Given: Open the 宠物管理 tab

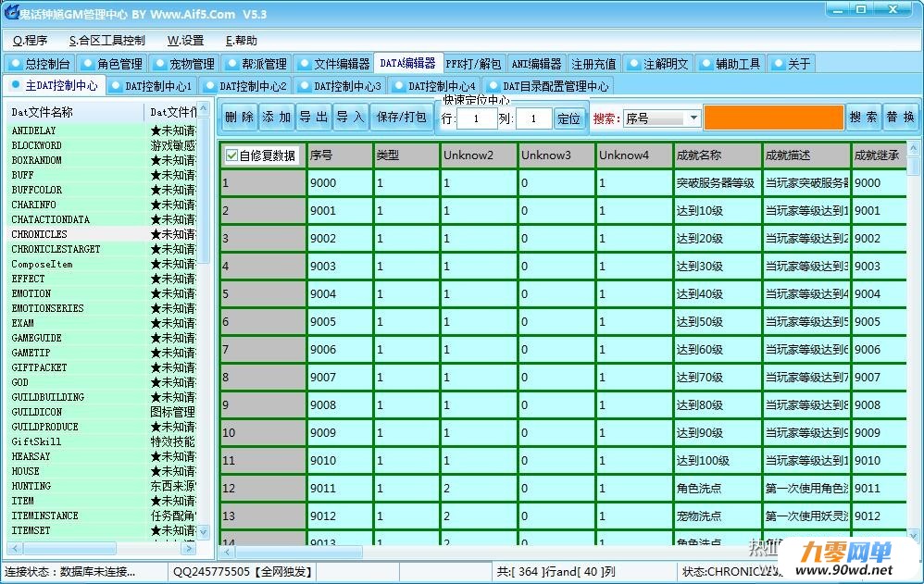Looking at the screenshot, I should (x=183, y=64).
